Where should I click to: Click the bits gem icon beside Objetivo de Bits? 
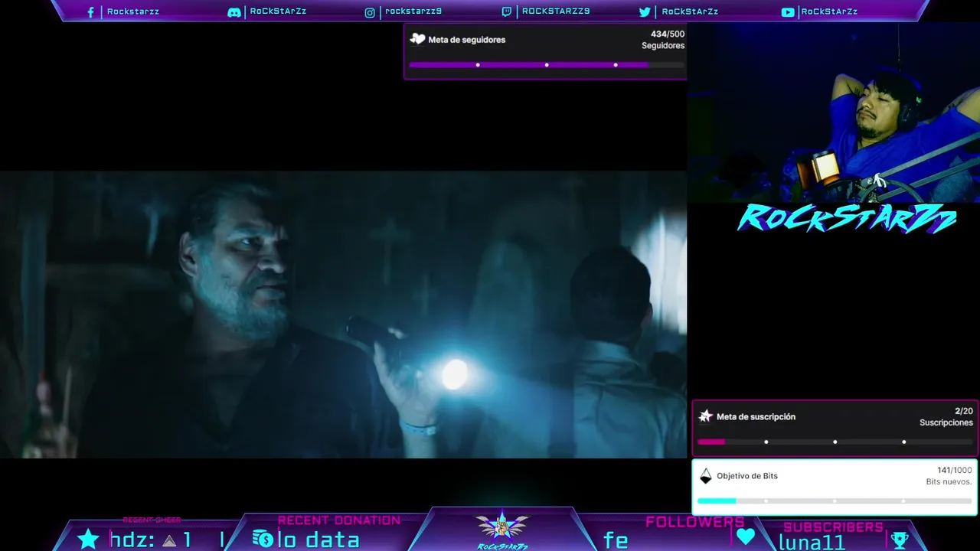[x=706, y=476]
